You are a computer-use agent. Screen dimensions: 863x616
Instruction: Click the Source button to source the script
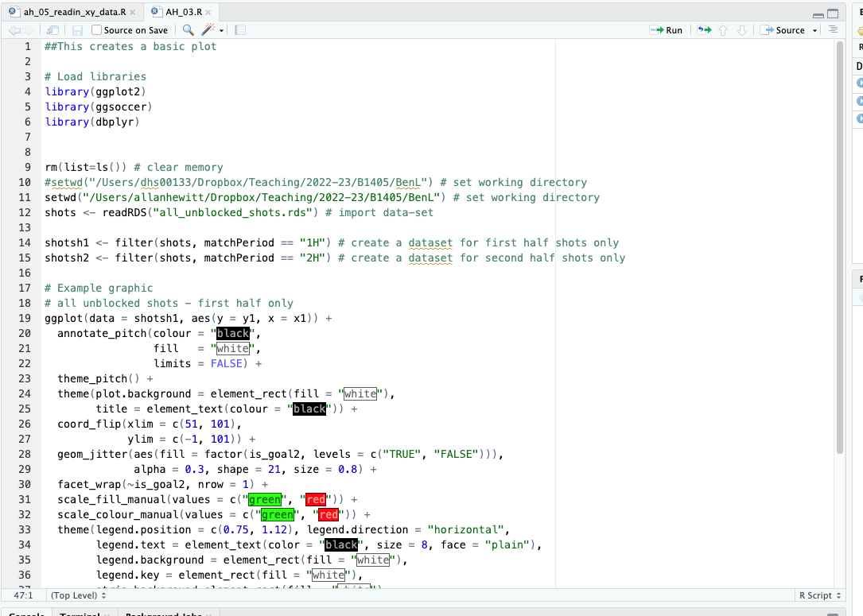pos(787,30)
